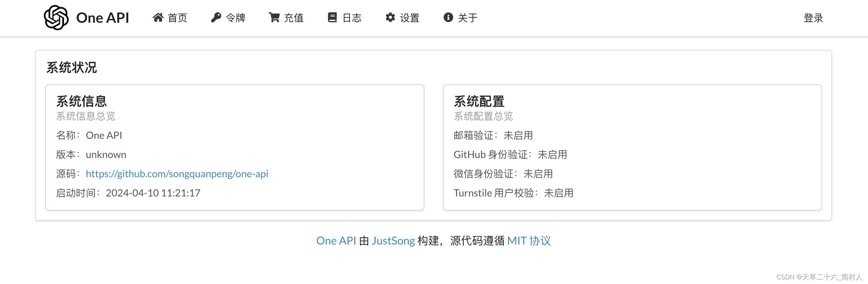868x284 pixels.
Task: Click the 系统信息总览 subtitle
Action: pos(86,116)
